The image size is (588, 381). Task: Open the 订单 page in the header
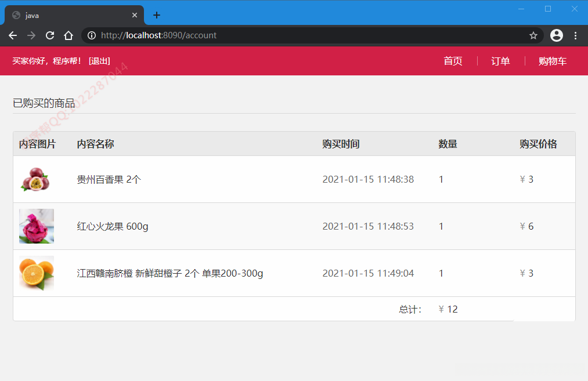coord(500,61)
